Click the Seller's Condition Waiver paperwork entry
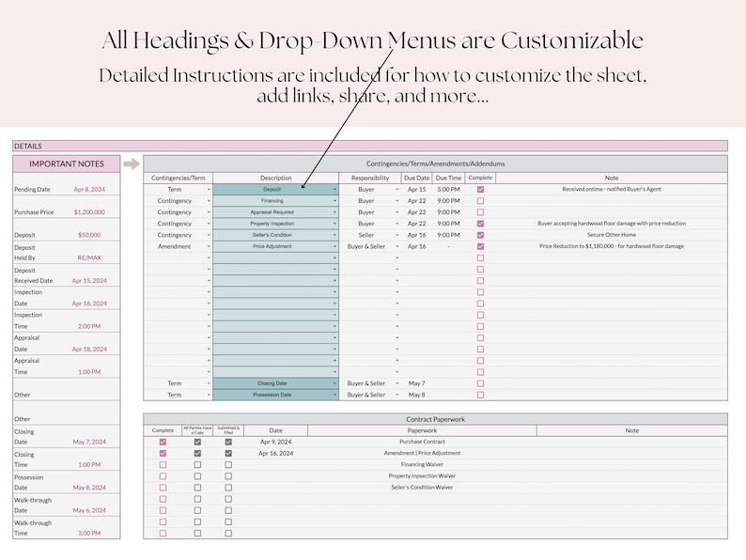This screenshot has width=746, height=560. [x=422, y=488]
